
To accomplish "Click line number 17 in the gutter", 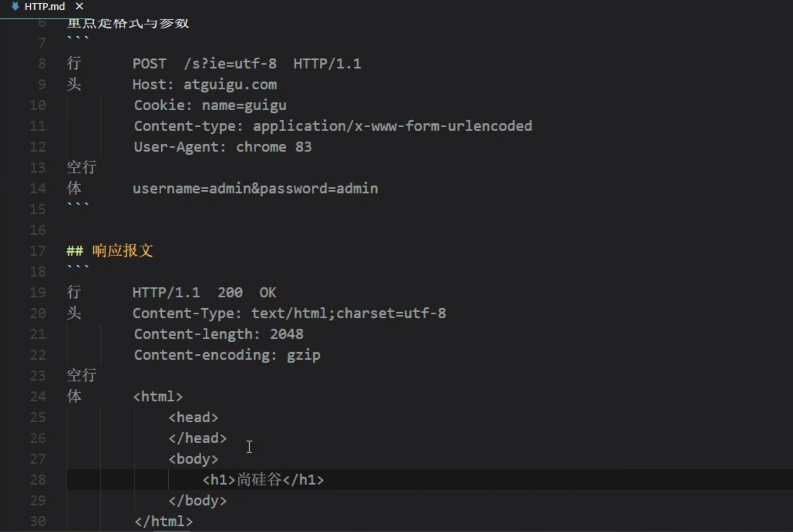I will coord(38,251).
